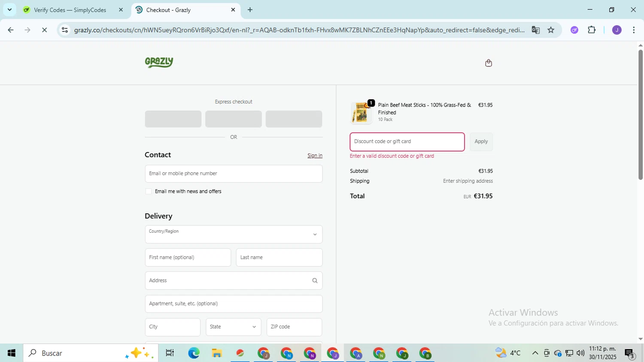Click the taskbar search box Buscar
This screenshot has height=362, width=644.
click(91, 353)
